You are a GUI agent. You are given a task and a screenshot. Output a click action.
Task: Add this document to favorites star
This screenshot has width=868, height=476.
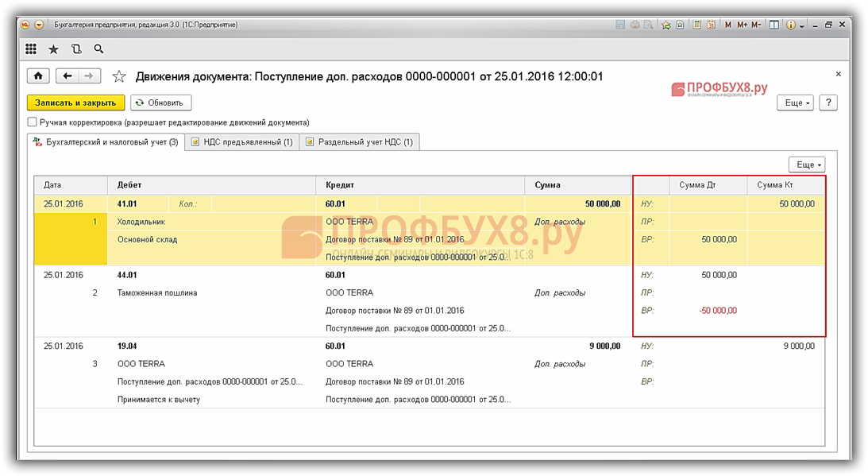pyautogui.click(x=119, y=77)
